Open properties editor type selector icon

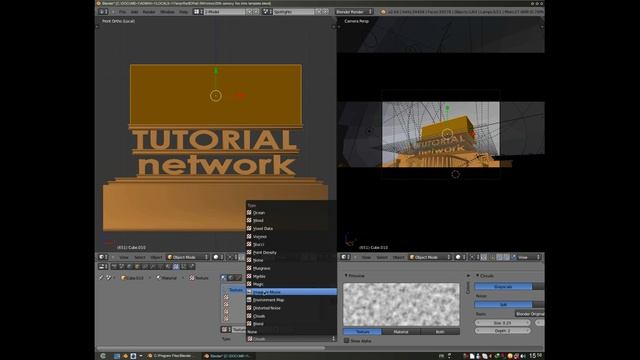[103, 267]
